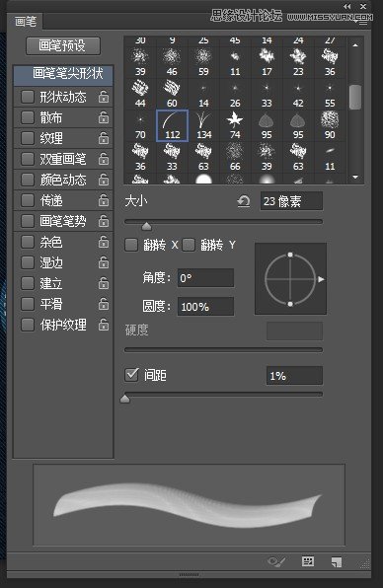The height and width of the screenshot is (588, 383).
Task: Open the 散布 scattering options
Action: click(x=51, y=118)
